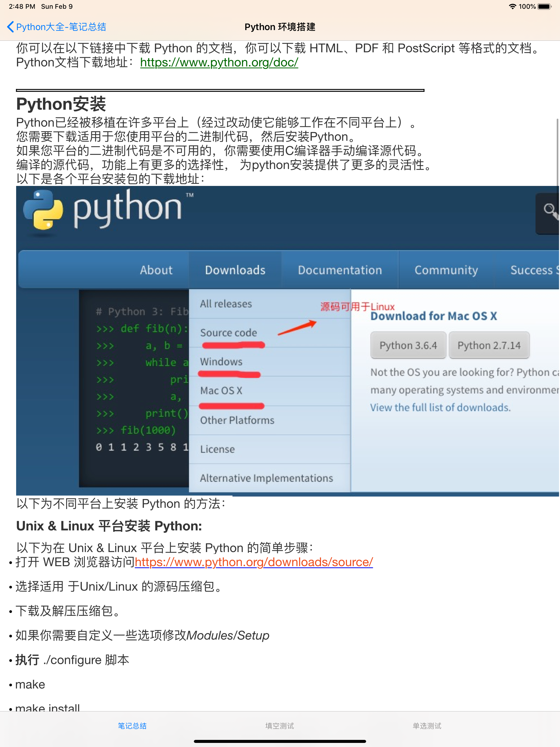The width and height of the screenshot is (560, 747).
Task: Tap the '以下是各个平台安装包的下载地址:' line
Action: click(x=110, y=179)
